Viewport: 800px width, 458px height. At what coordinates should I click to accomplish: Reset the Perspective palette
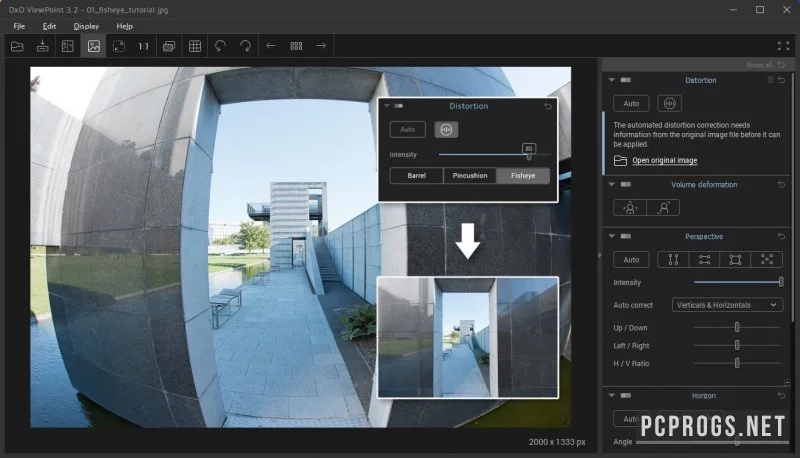tap(782, 236)
